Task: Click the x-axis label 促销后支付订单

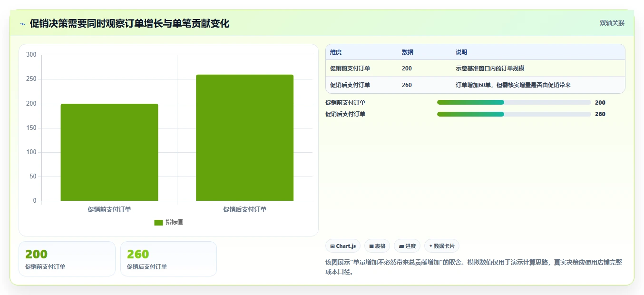Action: click(x=244, y=209)
